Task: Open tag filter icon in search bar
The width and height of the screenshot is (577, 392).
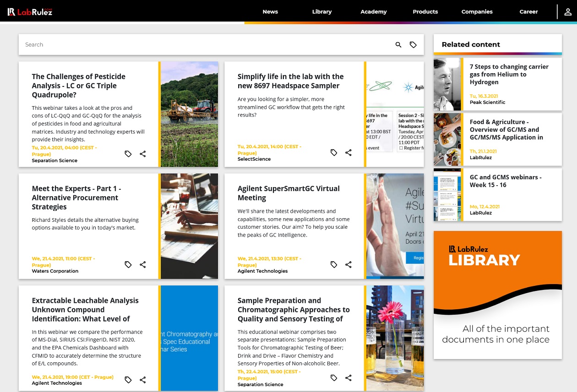Action: coord(413,45)
